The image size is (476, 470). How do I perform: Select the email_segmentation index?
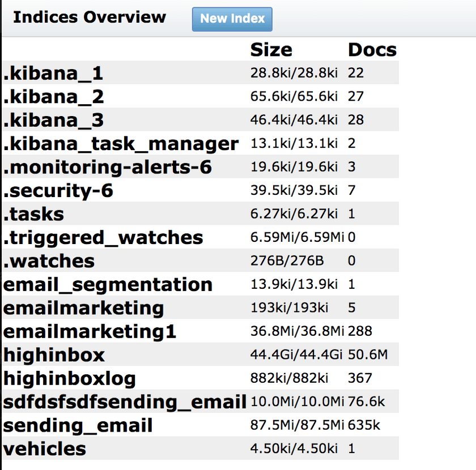point(108,284)
